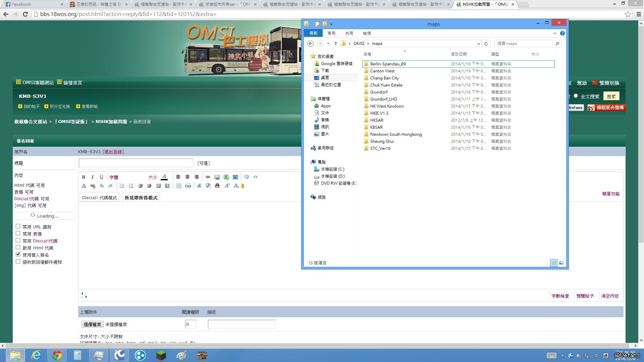Switch to Discuz! 代碼模式 tab

(x=99, y=198)
